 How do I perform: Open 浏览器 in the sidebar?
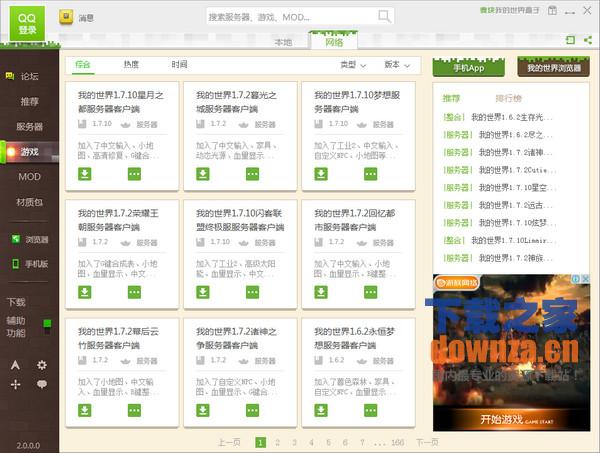29,240
